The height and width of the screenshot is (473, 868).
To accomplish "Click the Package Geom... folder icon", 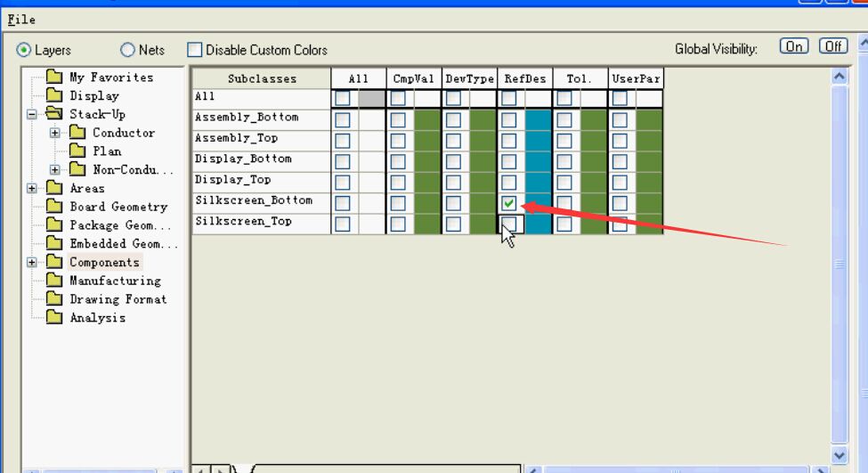I will [54, 224].
